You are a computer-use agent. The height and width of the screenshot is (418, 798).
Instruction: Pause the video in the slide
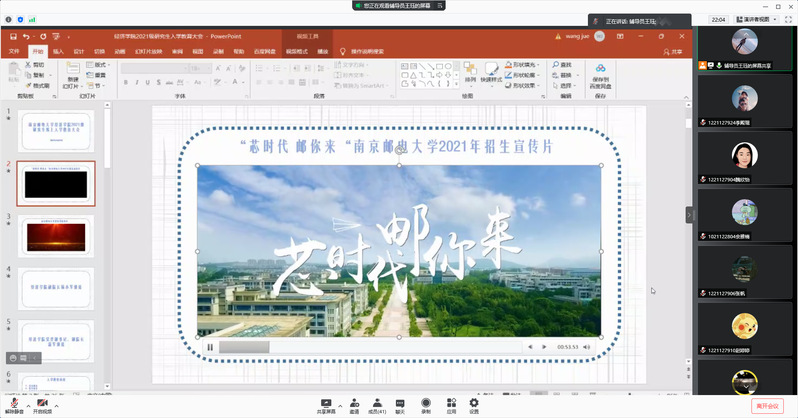210,347
